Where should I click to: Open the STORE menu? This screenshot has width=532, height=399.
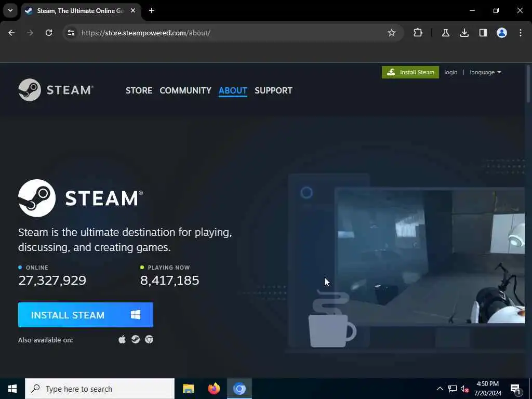coord(139,90)
